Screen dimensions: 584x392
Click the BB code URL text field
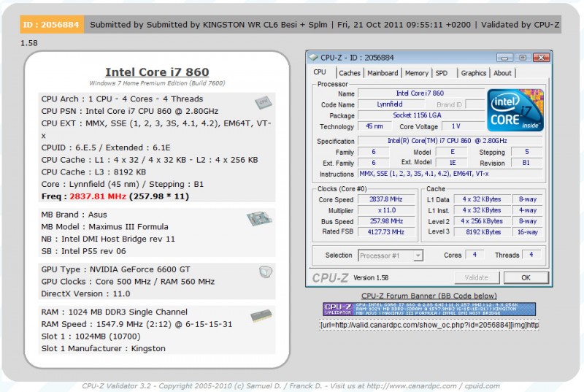tap(429, 325)
